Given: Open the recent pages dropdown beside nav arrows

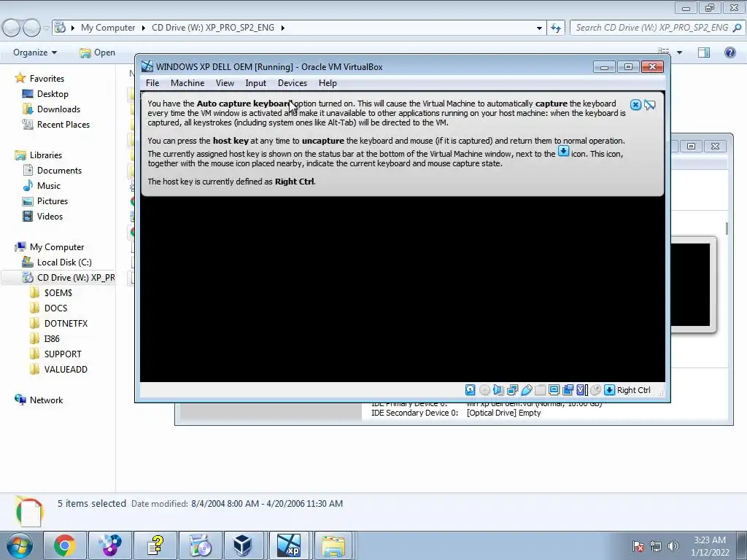Looking at the screenshot, I should click(46, 28).
